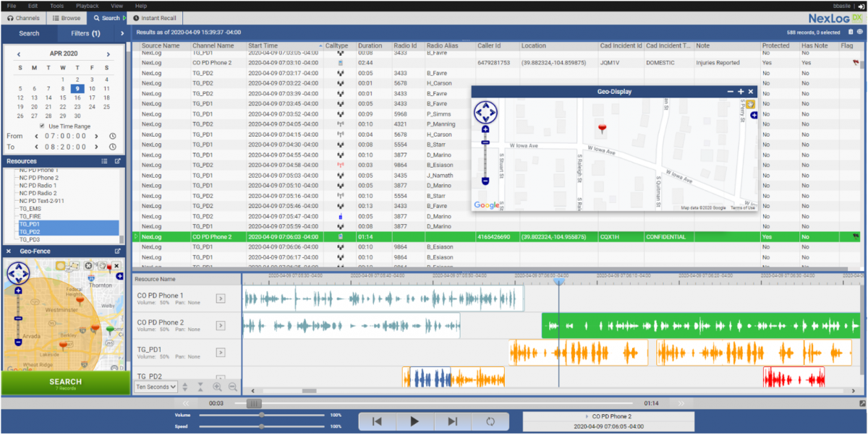
Task: Go to the next month in the calendar
Action: click(x=109, y=54)
